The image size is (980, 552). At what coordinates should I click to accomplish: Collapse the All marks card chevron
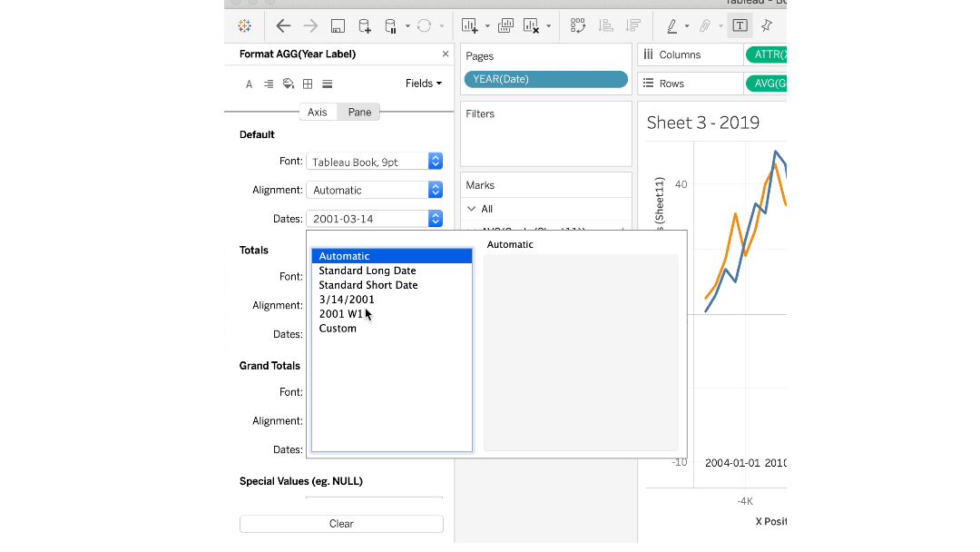471,209
